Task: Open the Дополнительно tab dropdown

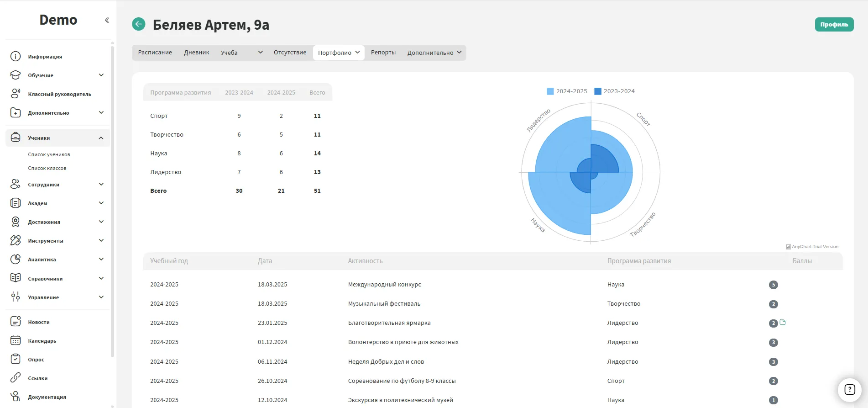Action: [434, 53]
